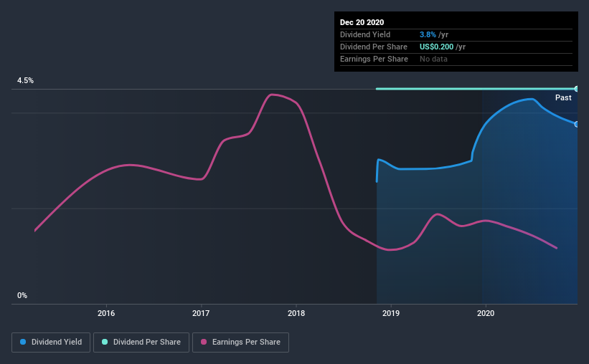Image resolution: width=589 pixels, height=364 pixels.
Task: Click the 0% y-axis label
Action: tap(22, 296)
